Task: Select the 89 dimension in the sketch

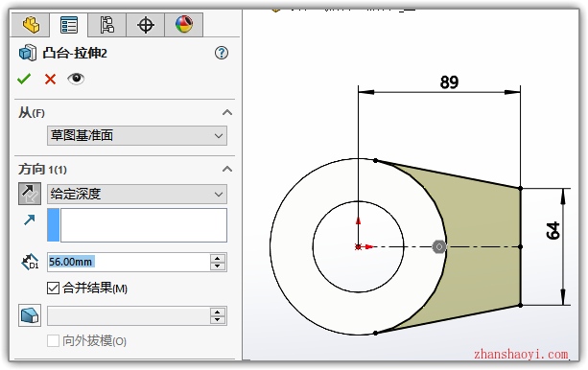Action: (x=449, y=82)
